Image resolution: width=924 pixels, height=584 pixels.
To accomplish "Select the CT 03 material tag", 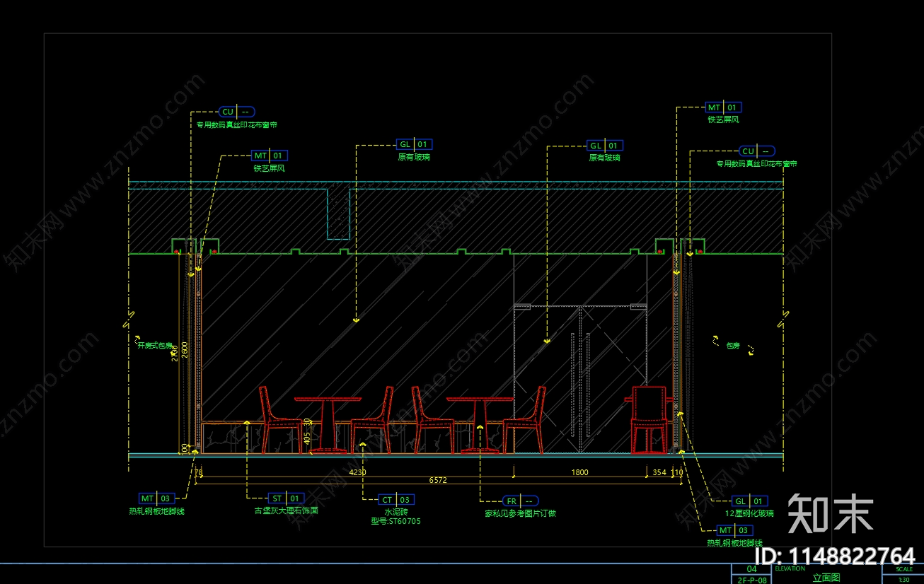I will (395, 500).
